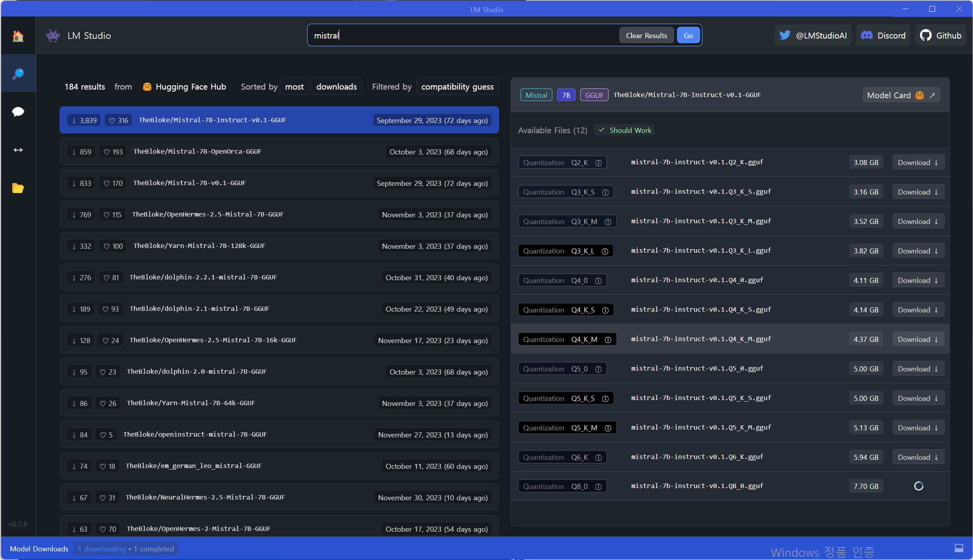Viewport: 973px width, 560px height.
Task: Click the Q3_K_L quantization info icon
Action: tap(605, 251)
